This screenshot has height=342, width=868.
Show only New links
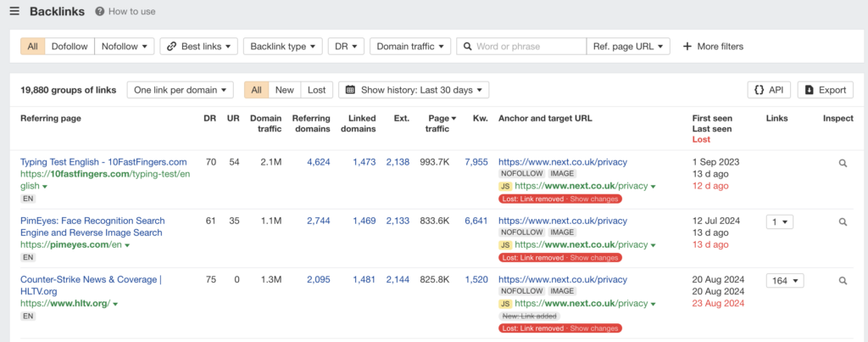pyautogui.click(x=285, y=90)
